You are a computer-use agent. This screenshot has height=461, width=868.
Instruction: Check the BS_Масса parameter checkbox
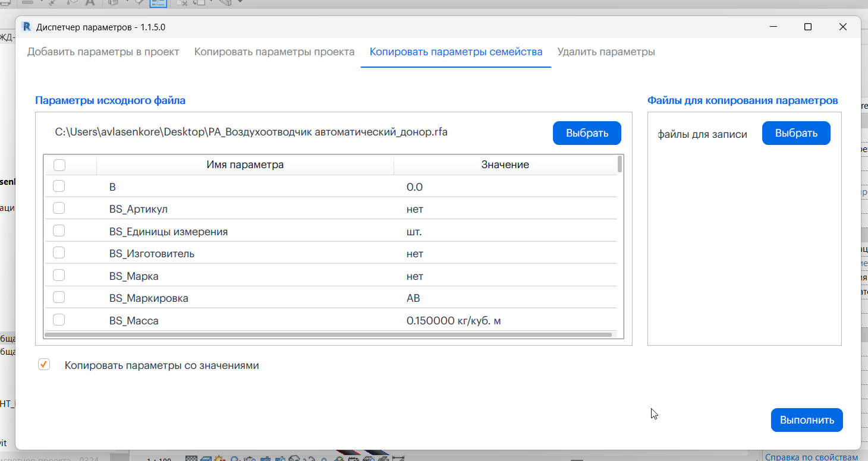click(x=59, y=320)
